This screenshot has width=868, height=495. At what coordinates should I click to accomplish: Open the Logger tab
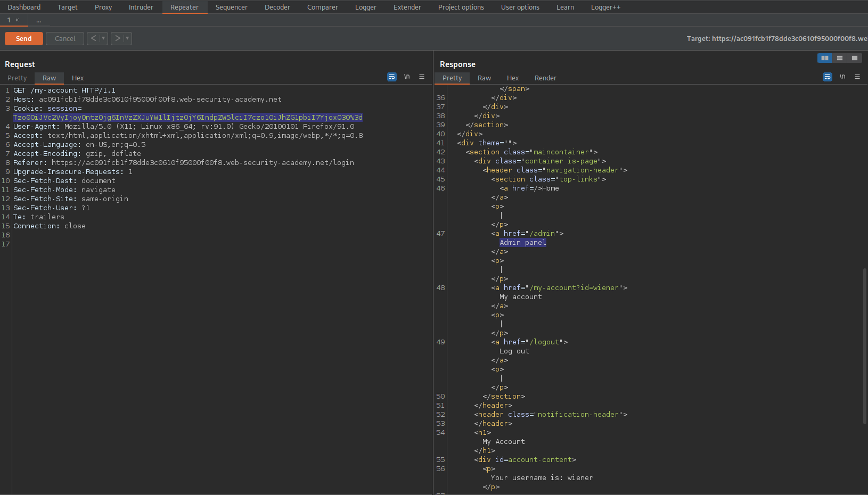366,7
